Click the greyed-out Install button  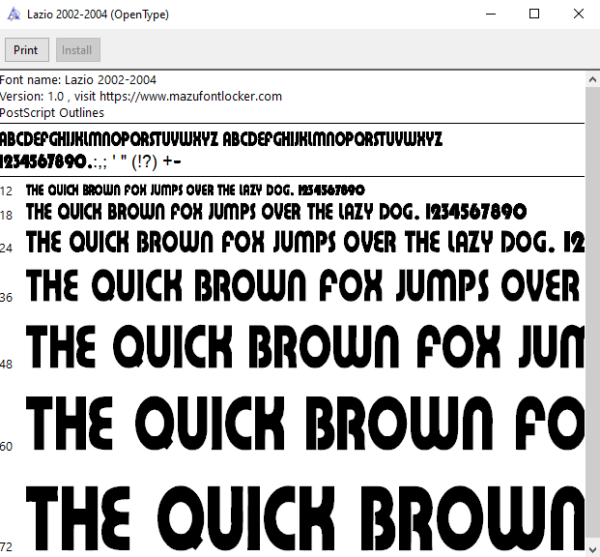coord(78,50)
